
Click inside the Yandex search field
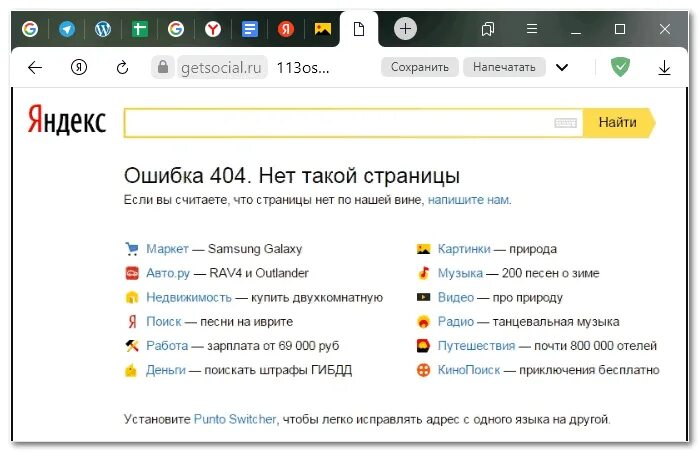point(338,123)
